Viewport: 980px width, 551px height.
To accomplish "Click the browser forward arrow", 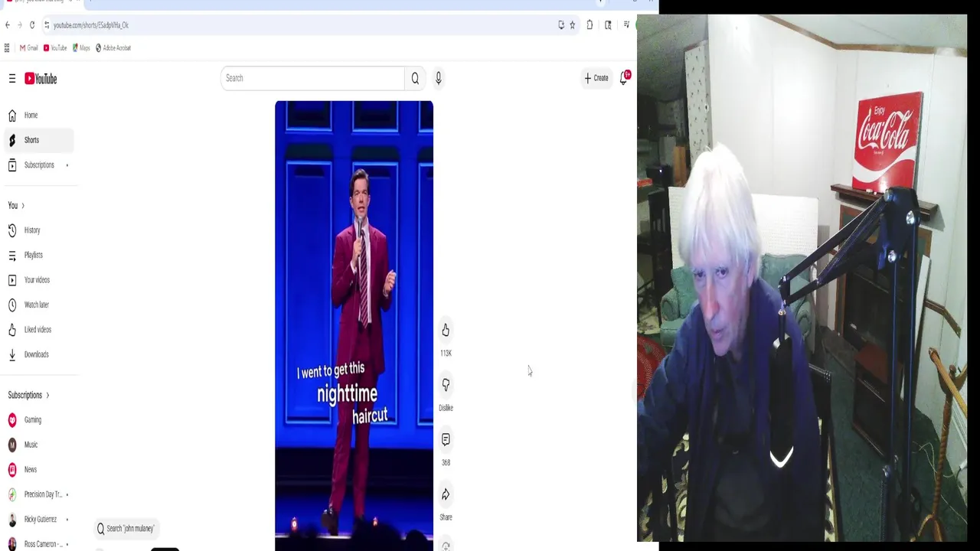I will tap(20, 25).
